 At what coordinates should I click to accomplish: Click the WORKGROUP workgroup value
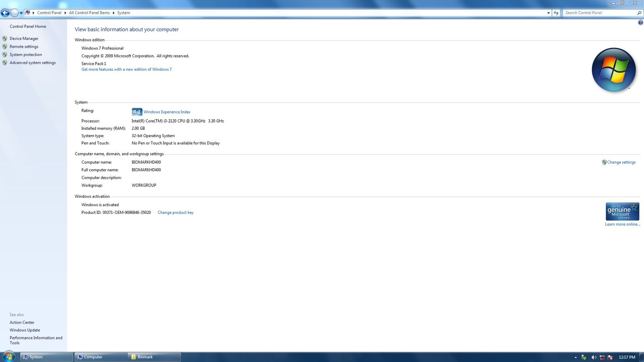click(144, 185)
